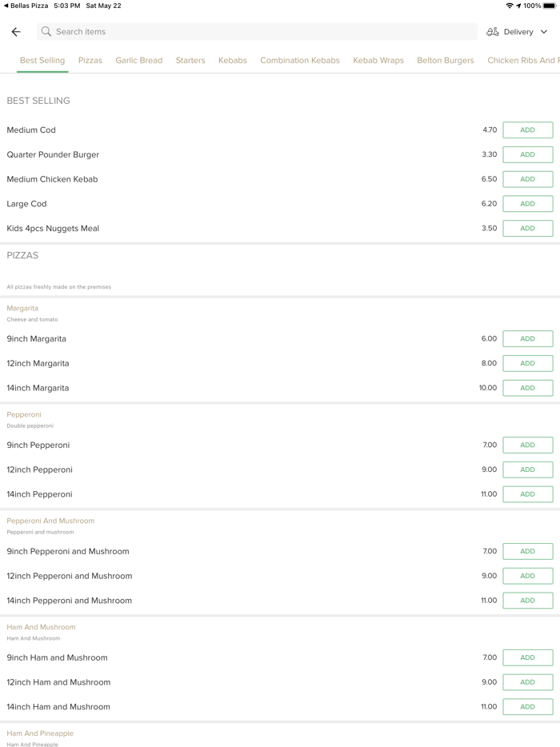Tap the Wi-Fi status icon
The height and width of the screenshot is (747, 560).
point(509,6)
